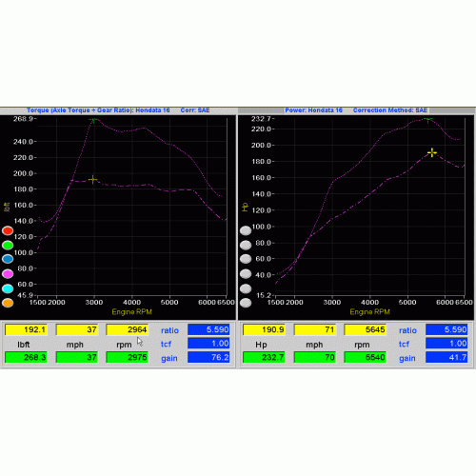The width and height of the screenshot is (476, 476).
Task: Click the yellow 5645 rpm field
Action: [x=366, y=329]
